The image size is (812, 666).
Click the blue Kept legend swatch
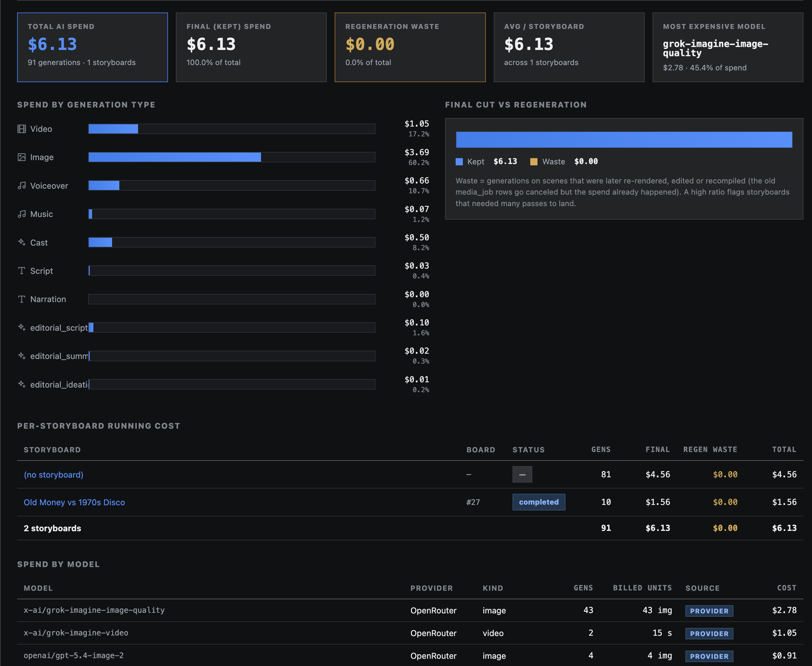point(459,161)
